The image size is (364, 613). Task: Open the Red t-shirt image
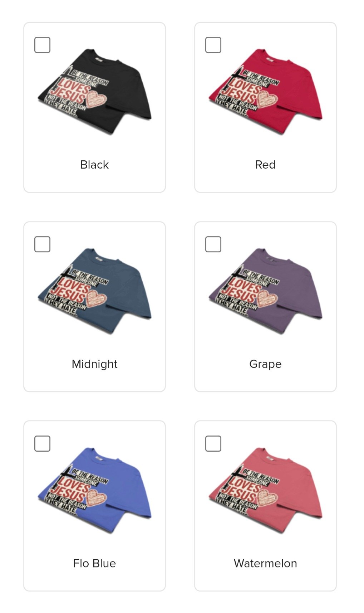pyautogui.click(x=266, y=92)
